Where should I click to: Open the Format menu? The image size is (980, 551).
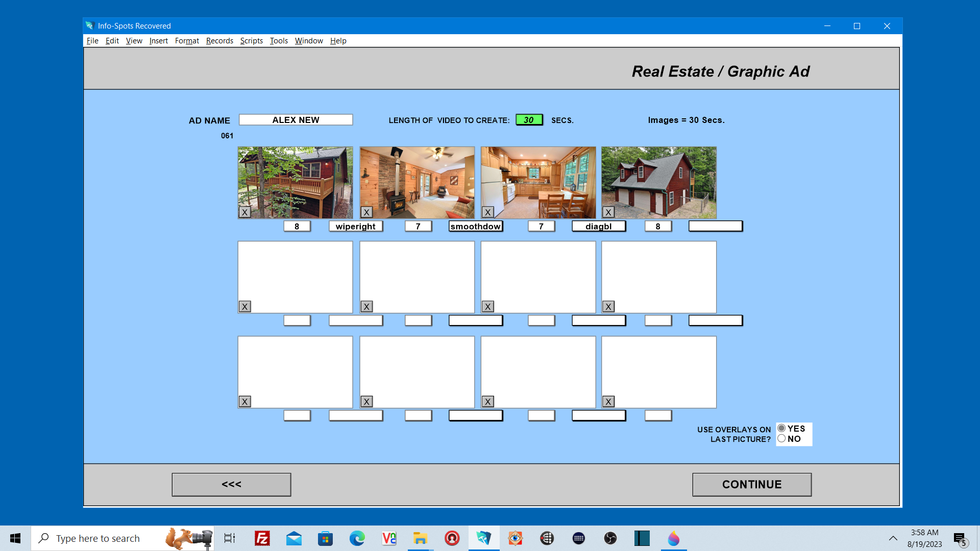(x=187, y=41)
